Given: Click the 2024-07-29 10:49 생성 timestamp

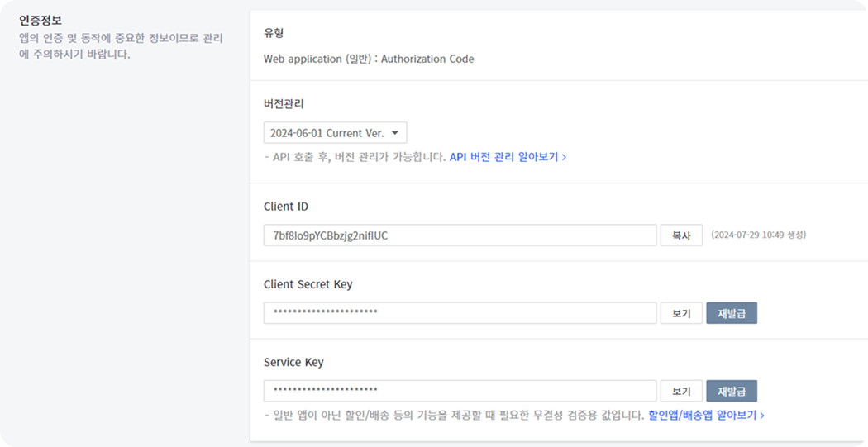Looking at the screenshot, I should [758, 235].
